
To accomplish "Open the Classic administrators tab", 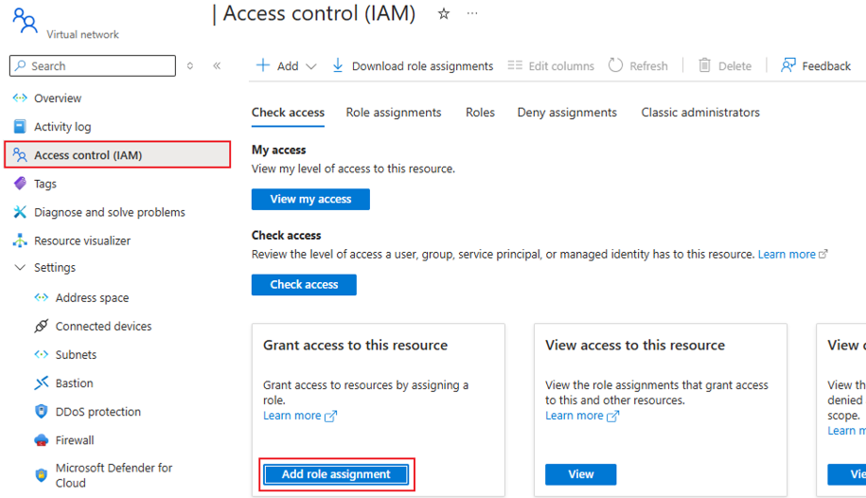I will 700,113.
